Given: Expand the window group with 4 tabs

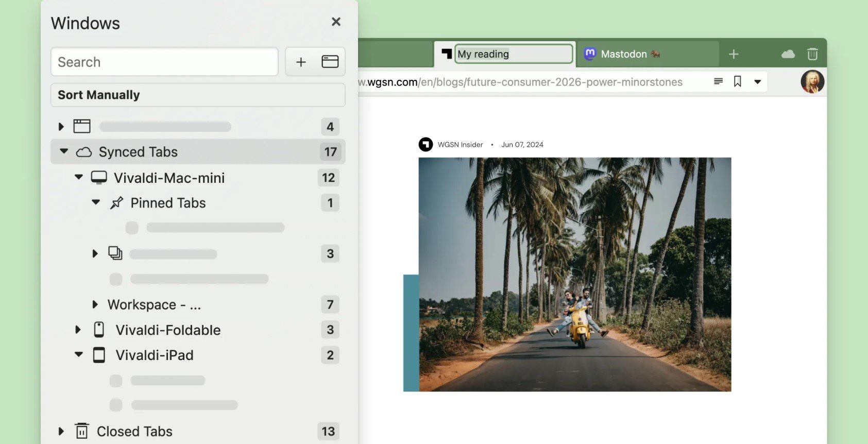Looking at the screenshot, I should [61, 126].
